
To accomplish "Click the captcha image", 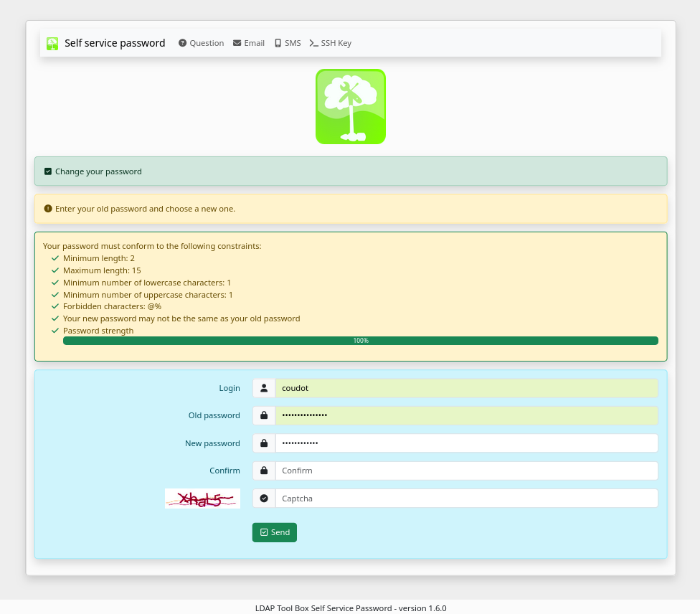I will click(x=203, y=499).
